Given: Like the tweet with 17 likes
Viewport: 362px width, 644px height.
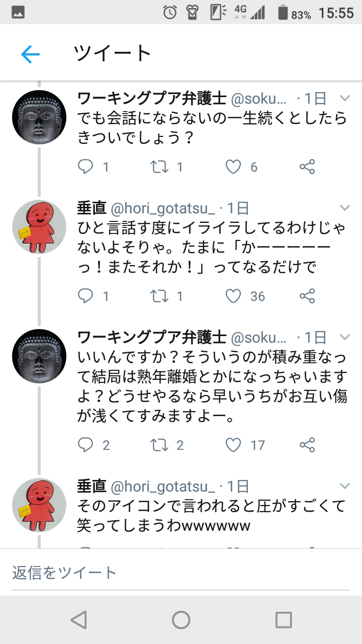Looking at the screenshot, I should click(x=233, y=445).
